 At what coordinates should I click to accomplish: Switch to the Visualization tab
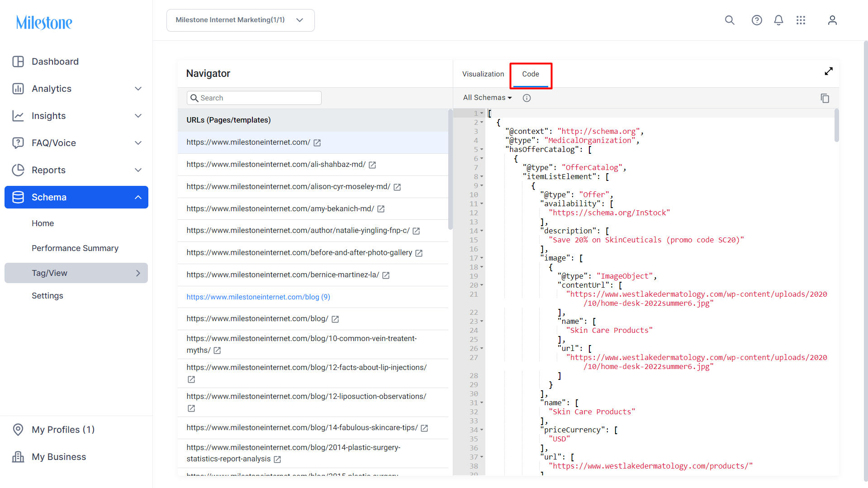pyautogui.click(x=483, y=74)
